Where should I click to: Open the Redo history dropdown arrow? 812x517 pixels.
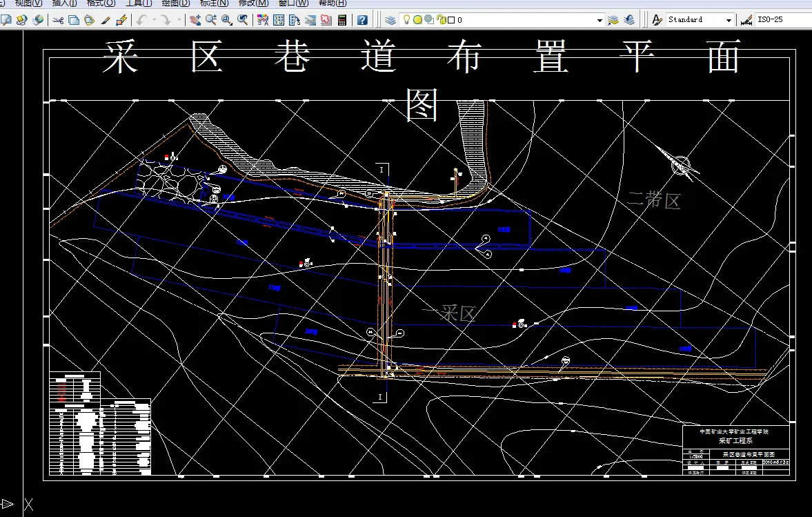(179, 20)
